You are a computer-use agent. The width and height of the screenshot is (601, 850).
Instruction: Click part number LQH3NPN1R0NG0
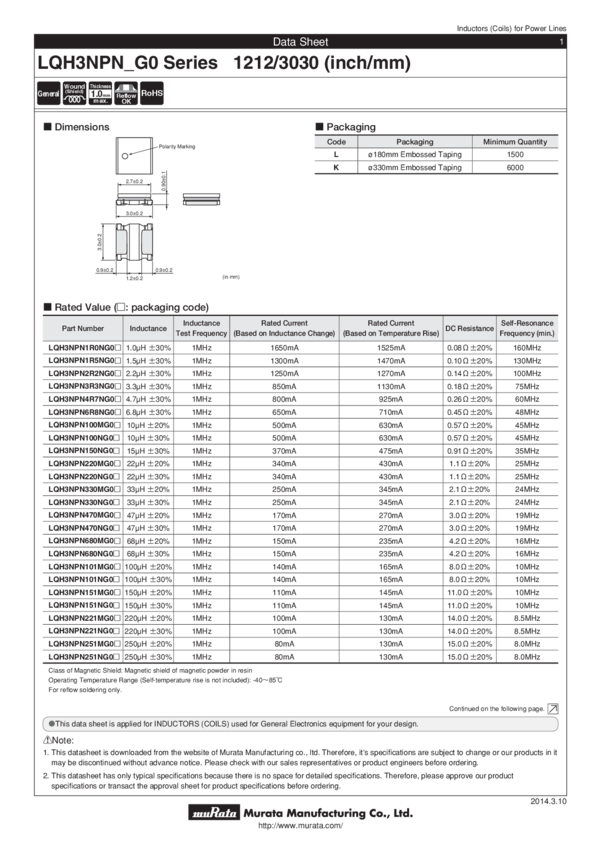click(83, 347)
